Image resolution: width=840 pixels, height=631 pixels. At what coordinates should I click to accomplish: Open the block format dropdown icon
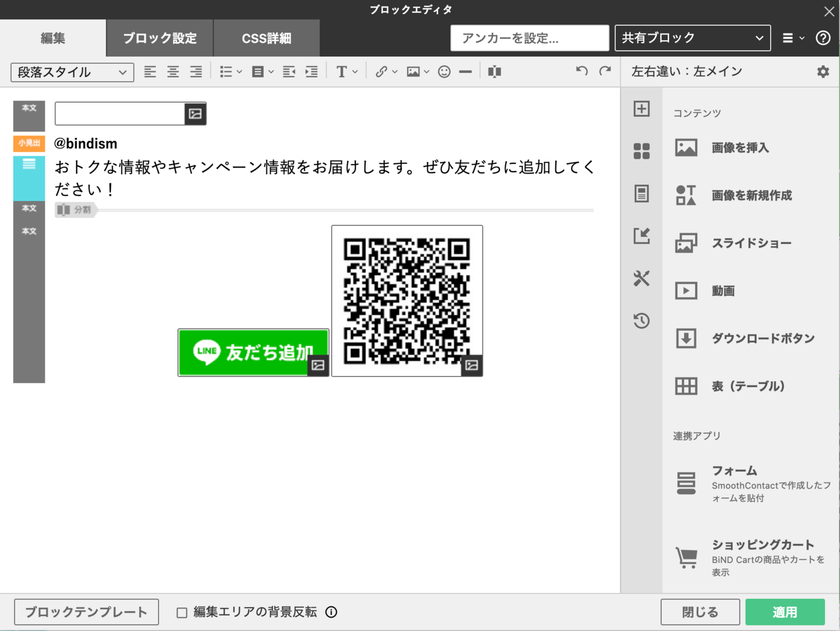(262, 72)
